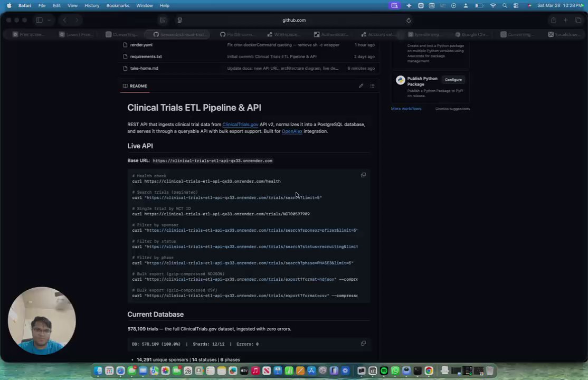Viewport: 588px width, 380px height.
Task: Switch to the "Authenticat..." tab
Action: pyautogui.click(x=331, y=34)
